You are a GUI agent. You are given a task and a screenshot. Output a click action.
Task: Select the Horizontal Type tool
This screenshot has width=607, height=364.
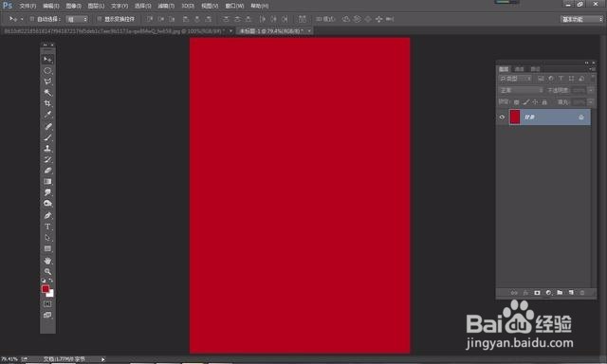(47, 227)
